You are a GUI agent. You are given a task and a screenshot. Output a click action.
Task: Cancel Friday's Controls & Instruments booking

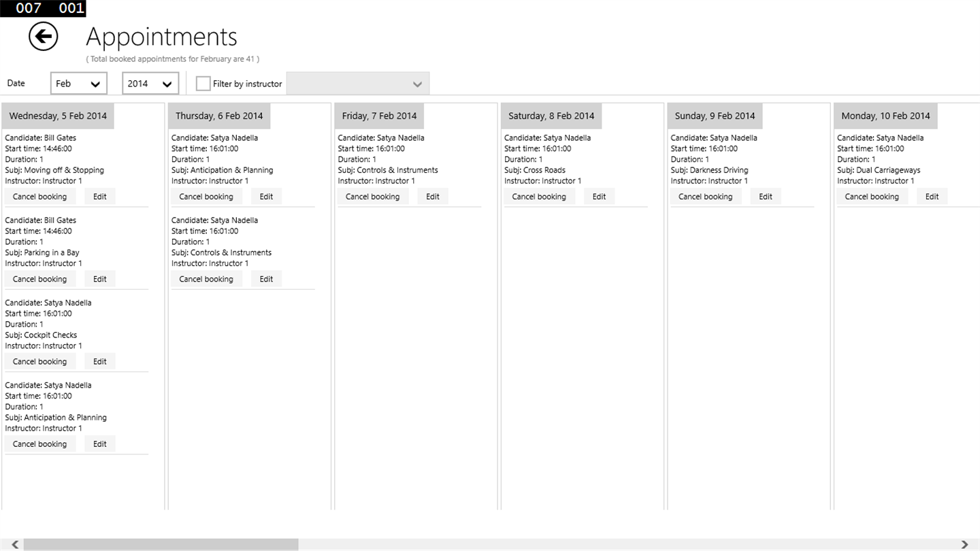click(373, 197)
